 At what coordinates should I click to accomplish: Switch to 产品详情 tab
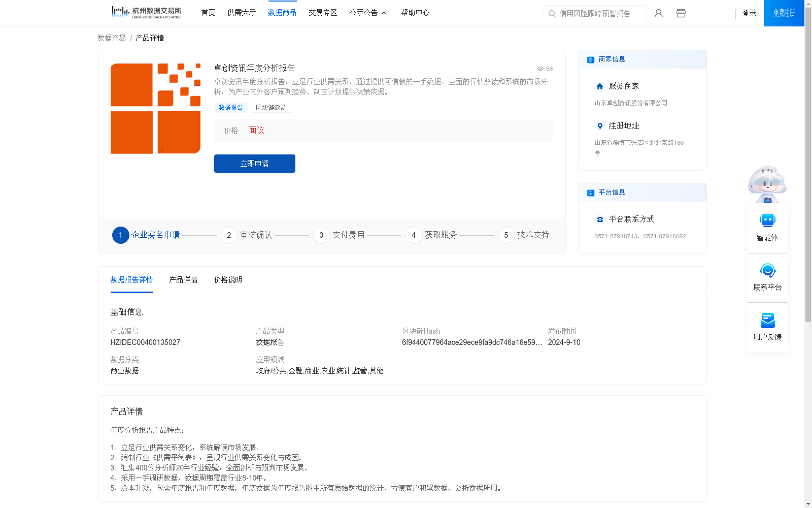[183, 280]
